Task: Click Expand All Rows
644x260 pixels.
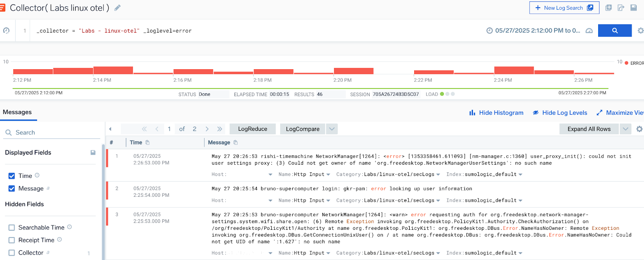Action: pyautogui.click(x=589, y=129)
